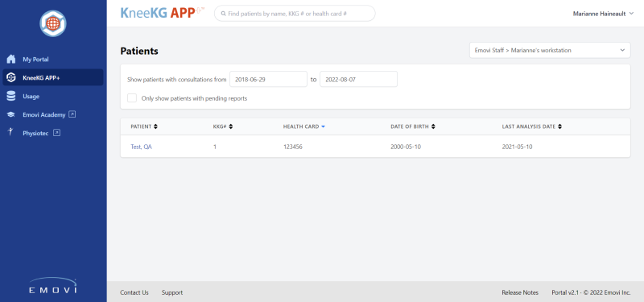Image resolution: width=644 pixels, height=302 pixels.
Task: Click the KneeKG APP+ sidebar icon
Action: [11, 77]
